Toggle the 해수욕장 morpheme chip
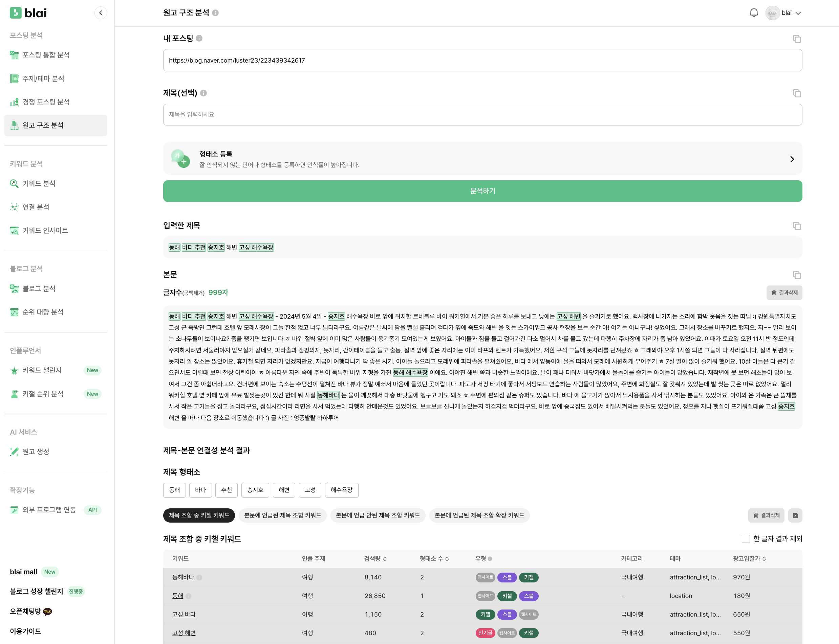Screen dimensions: 839x644 point(341,490)
